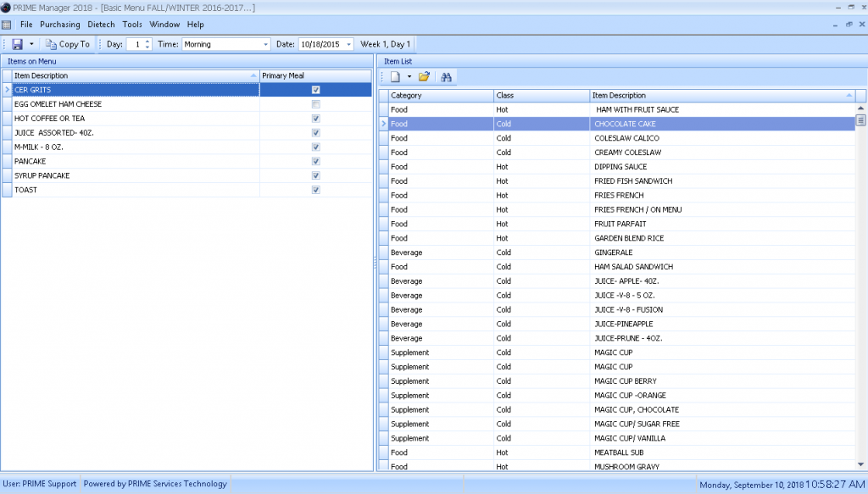The image size is (868, 494).
Task: Disable Primary Meal for TOAST
Action: click(315, 190)
